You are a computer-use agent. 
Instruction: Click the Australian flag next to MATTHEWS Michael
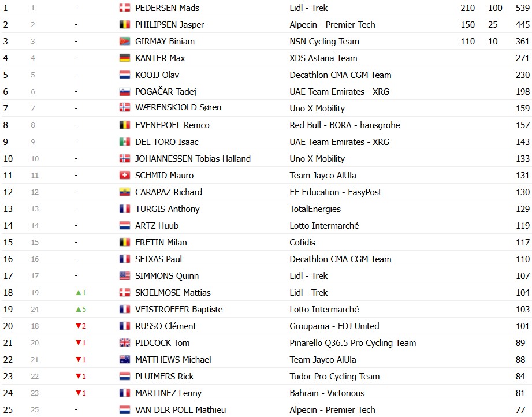(x=125, y=360)
